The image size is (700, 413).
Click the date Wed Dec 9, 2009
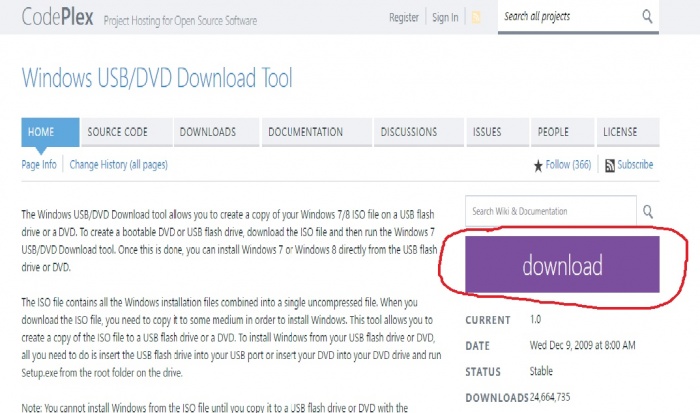click(x=582, y=345)
